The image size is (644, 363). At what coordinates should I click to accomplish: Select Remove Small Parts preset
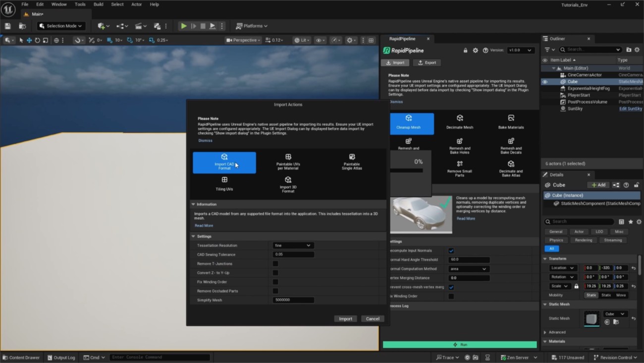[460, 168]
